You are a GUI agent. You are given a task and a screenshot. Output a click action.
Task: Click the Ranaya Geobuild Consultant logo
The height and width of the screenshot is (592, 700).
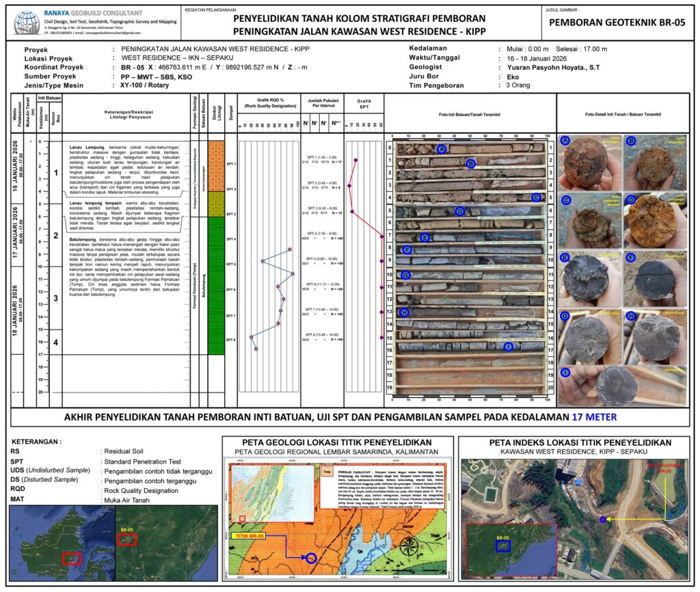(x=27, y=22)
